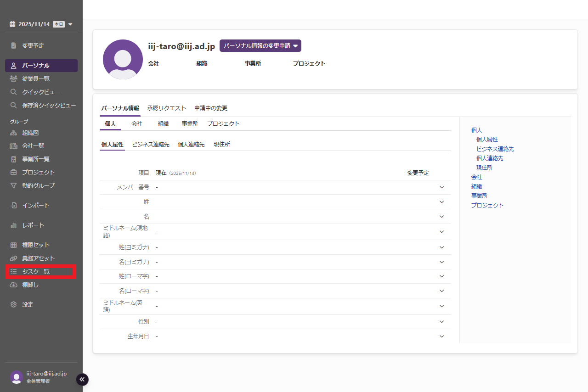Open the date selector dropdown 2025/11/14
Viewport: 588px width, 392px height.
pos(41,24)
